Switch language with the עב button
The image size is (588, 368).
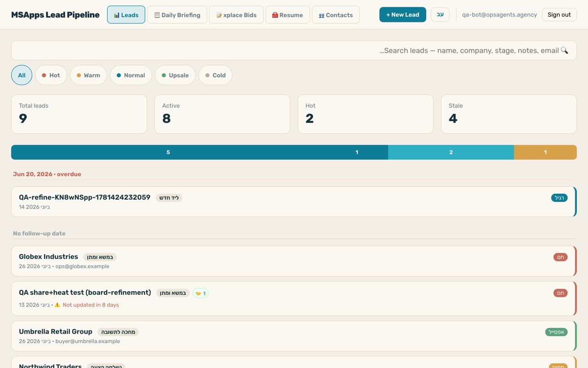coord(440,15)
